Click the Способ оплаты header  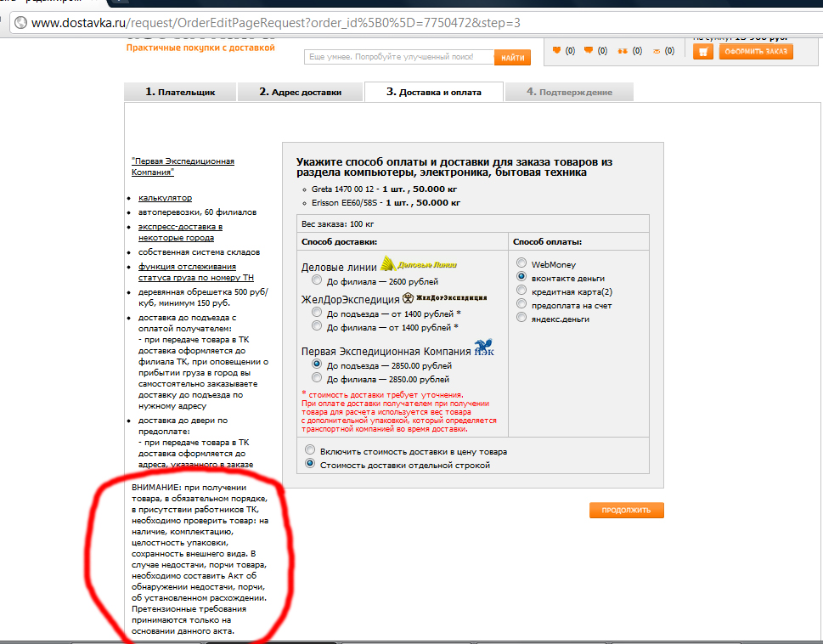pos(547,242)
